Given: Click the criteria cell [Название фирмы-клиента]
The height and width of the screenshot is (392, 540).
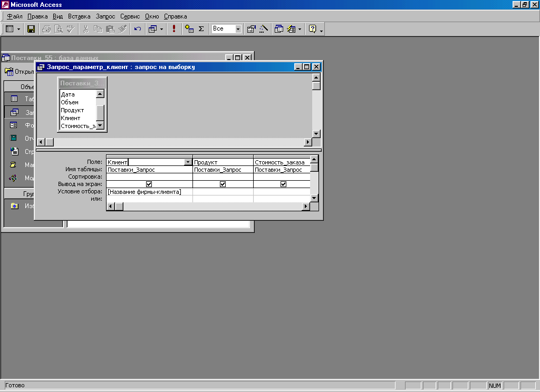Looking at the screenshot, I should click(149, 192).
